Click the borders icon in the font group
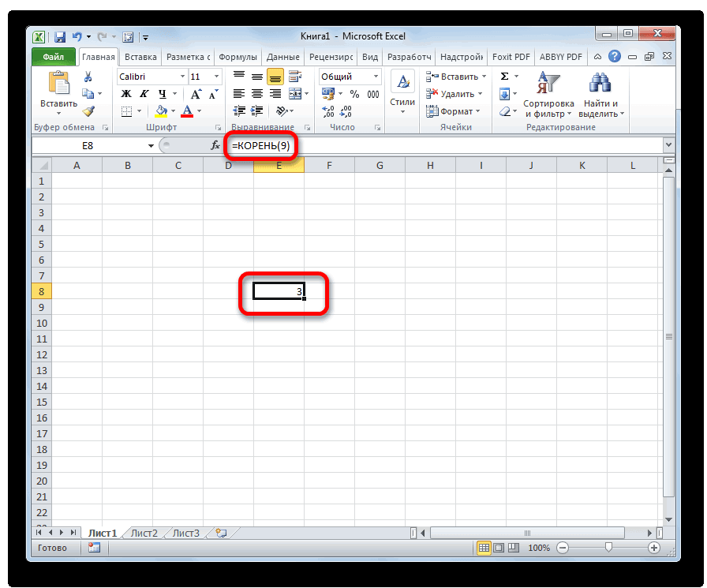Screen dimensions: 707x588 (x=127, y=111)
